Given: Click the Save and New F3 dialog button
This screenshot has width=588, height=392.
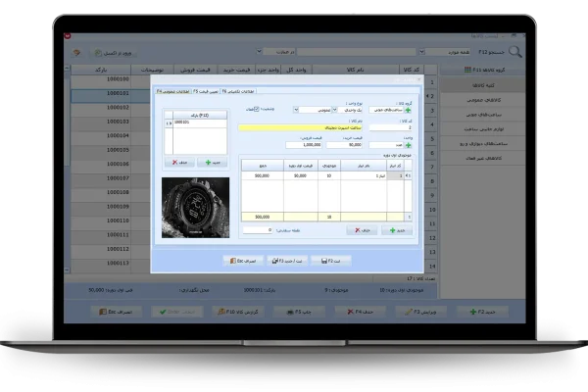Looking at the screenshot, I should coord(287,261).
